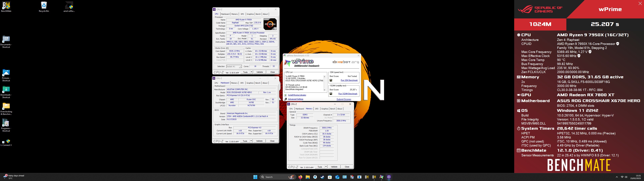Open the About tab in CPU-Z mainboard window

265,83
